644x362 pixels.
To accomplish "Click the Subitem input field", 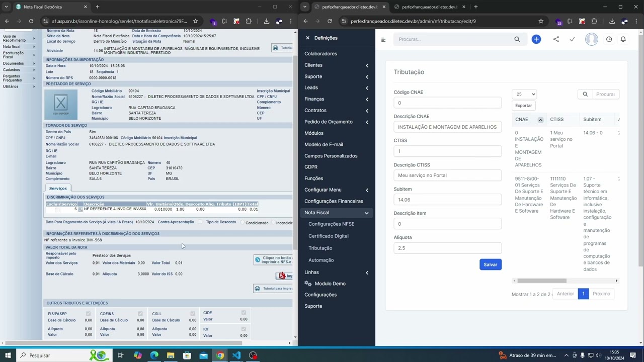I will tap(447, 200).
